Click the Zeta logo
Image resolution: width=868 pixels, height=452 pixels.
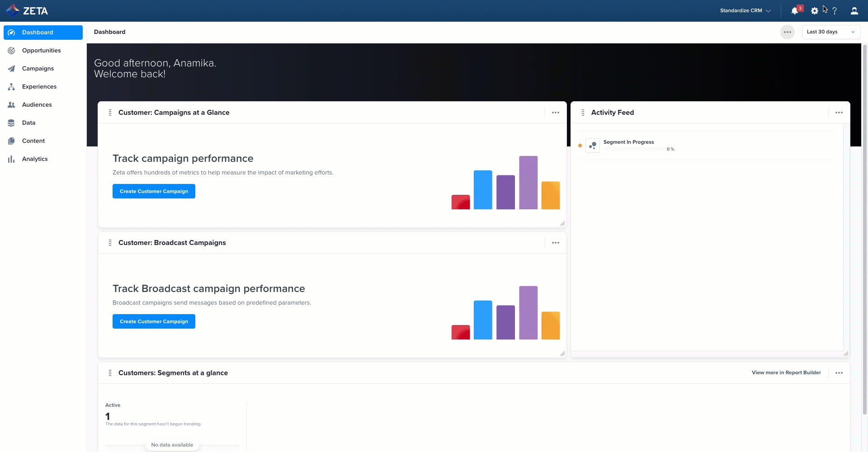[x=27, y=10]
